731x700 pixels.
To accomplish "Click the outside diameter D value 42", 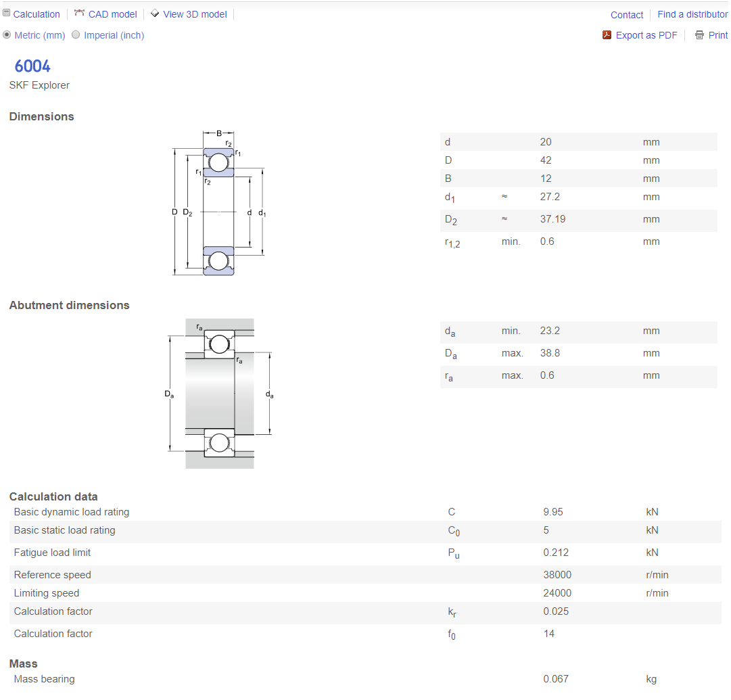I will pyautogui.click(x=546, y=160).
